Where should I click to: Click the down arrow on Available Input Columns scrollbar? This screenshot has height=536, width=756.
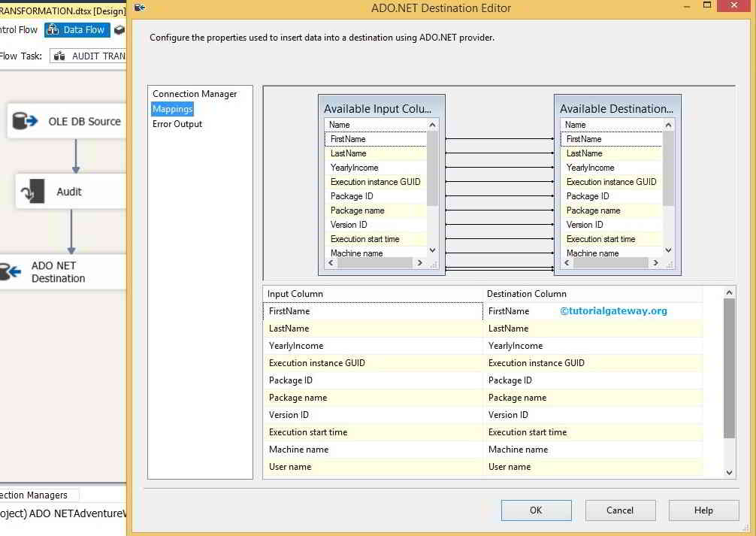433,250
